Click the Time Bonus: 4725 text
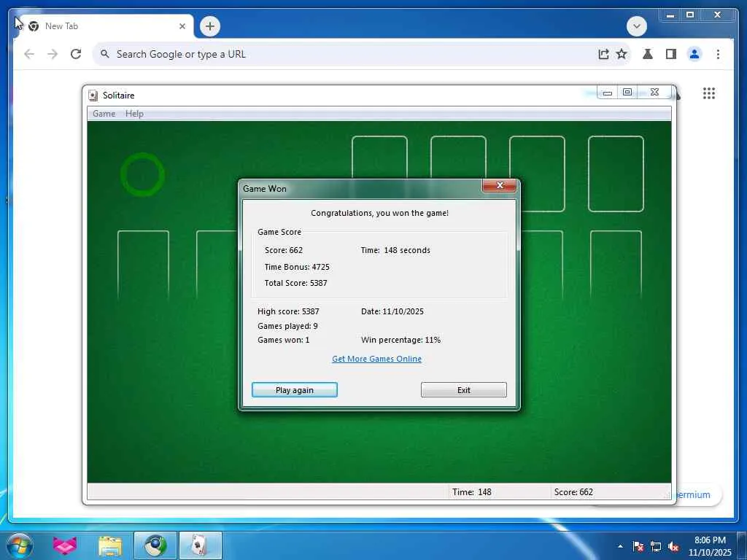 pos(297,267)
